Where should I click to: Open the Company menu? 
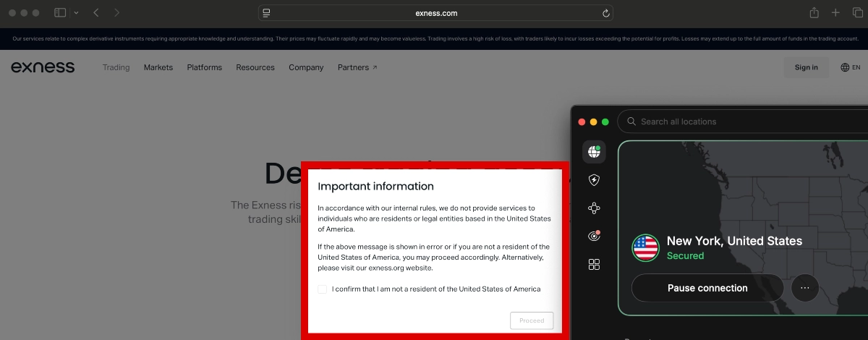pyautogui.click(x=306, y=67)
